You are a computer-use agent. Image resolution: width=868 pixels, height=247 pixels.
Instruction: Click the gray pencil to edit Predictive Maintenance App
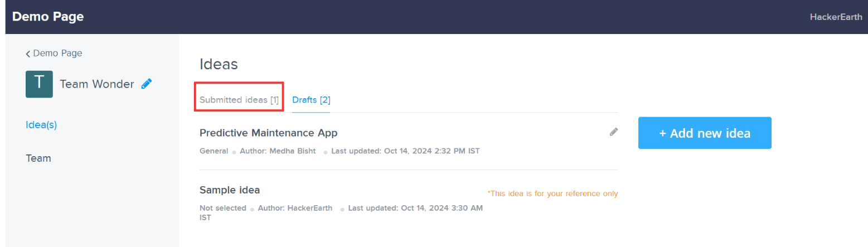pyautogui.click(x=614, y=132)
